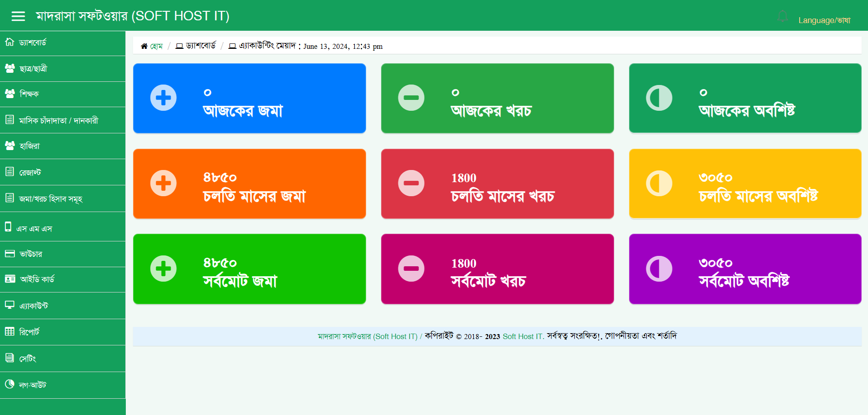Click the home icon in breadcrumb

[x=144, y=46]
